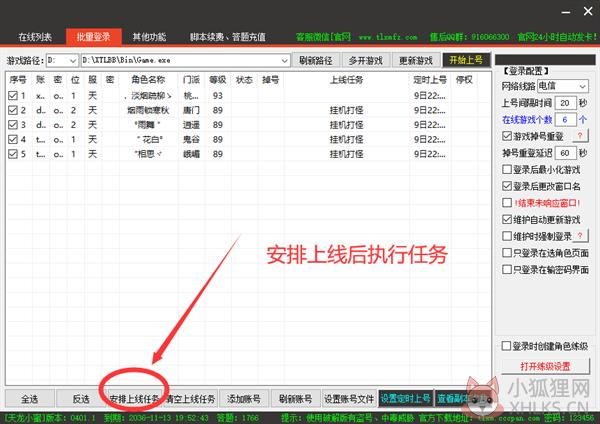This screenshot has width=600, height=424.
Task: Enable 登录时创建角色练级 checkbox
Action: point(506,346)
